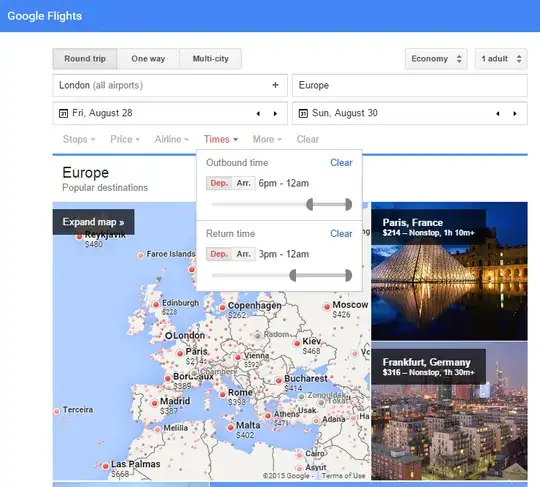
Task: Click the Bucharest map marker
Action: pyautogui.click(x=279, y=381)
